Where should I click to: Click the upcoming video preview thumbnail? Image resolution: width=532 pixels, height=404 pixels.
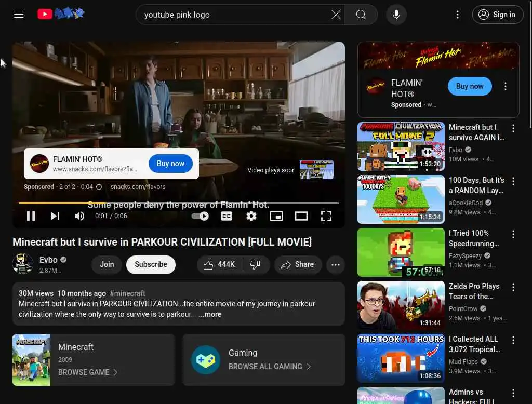316,170
